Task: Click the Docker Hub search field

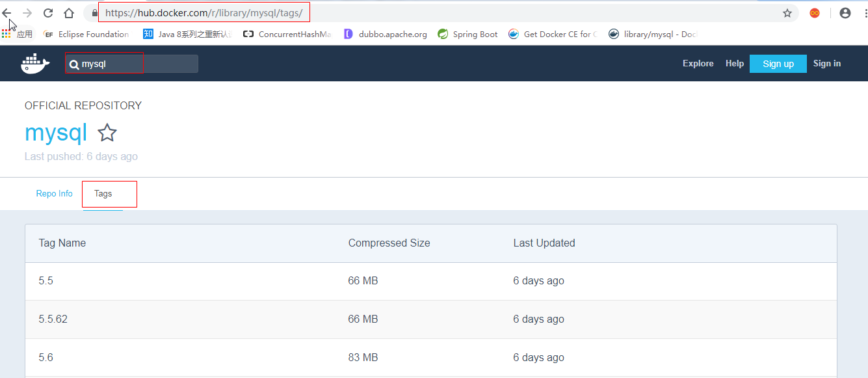Action: 131,64
